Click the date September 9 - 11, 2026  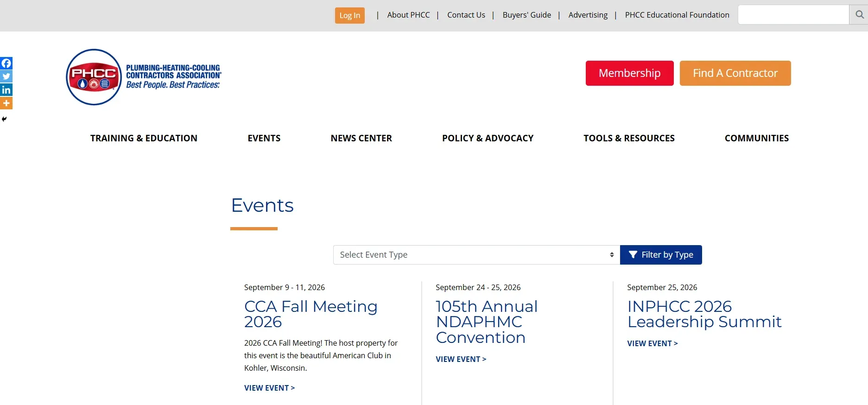coord(285,287)
